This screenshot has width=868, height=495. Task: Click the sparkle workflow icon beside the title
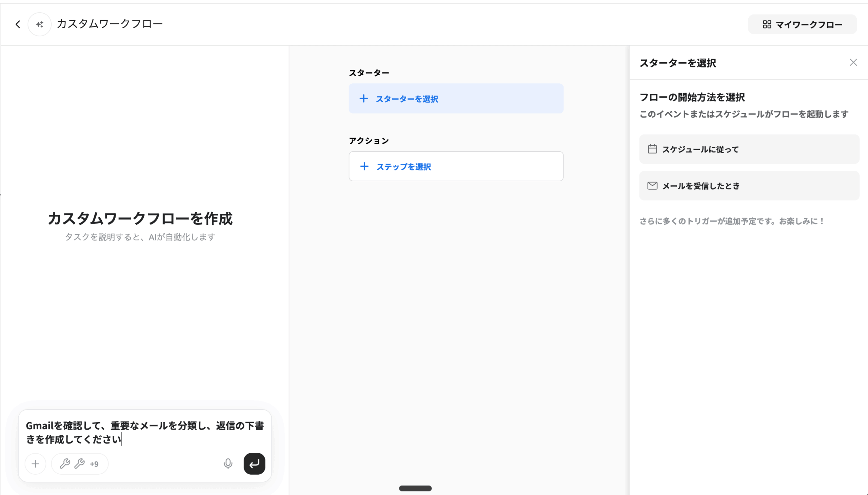click(x=39, y=24)
